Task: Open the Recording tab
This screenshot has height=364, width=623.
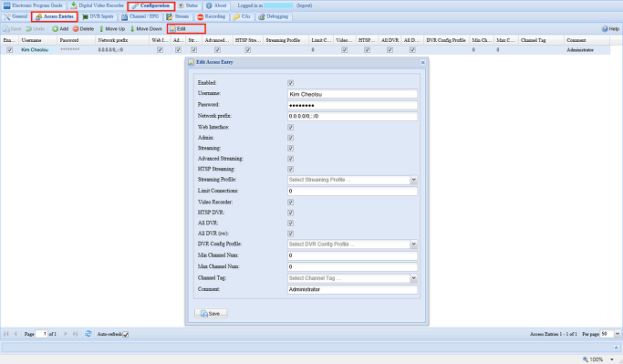Action: [x=212, y=16]
